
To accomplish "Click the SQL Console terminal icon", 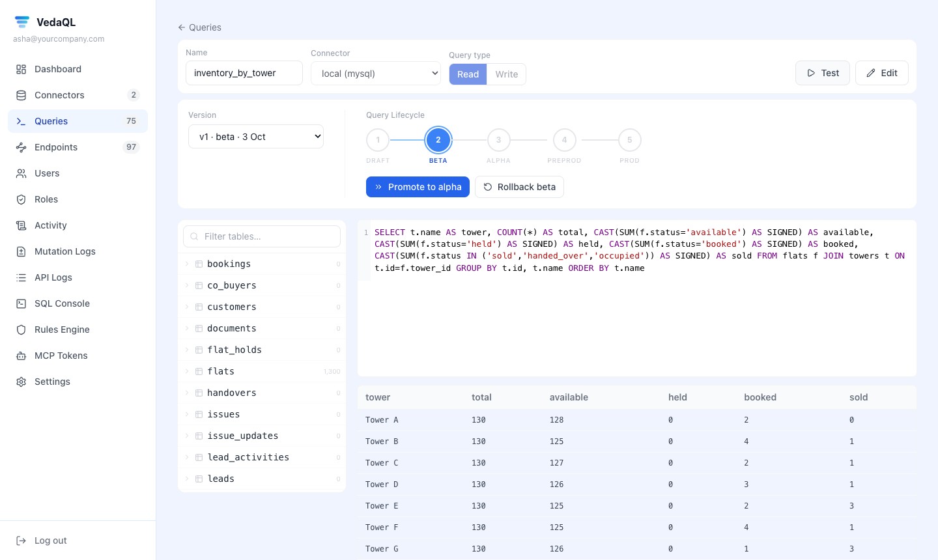I will pyautogui.click(x=21, y=303).
